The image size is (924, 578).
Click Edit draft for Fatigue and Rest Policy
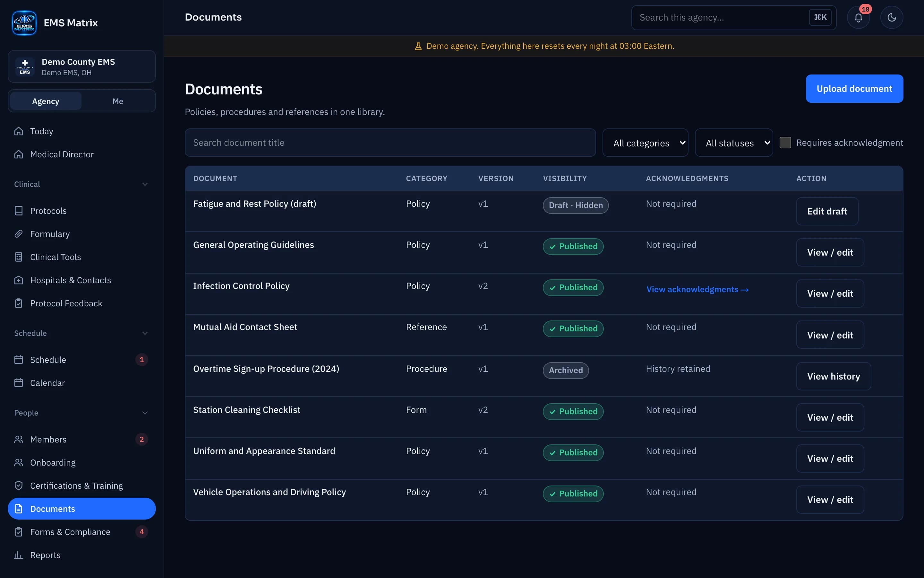point(827,211)
